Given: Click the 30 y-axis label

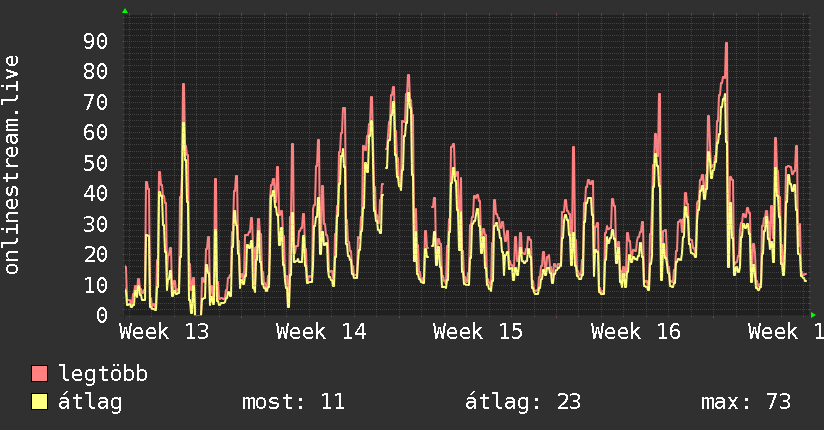Looking at the screenshot, I should pyautogui.click(x=96, y=224).
